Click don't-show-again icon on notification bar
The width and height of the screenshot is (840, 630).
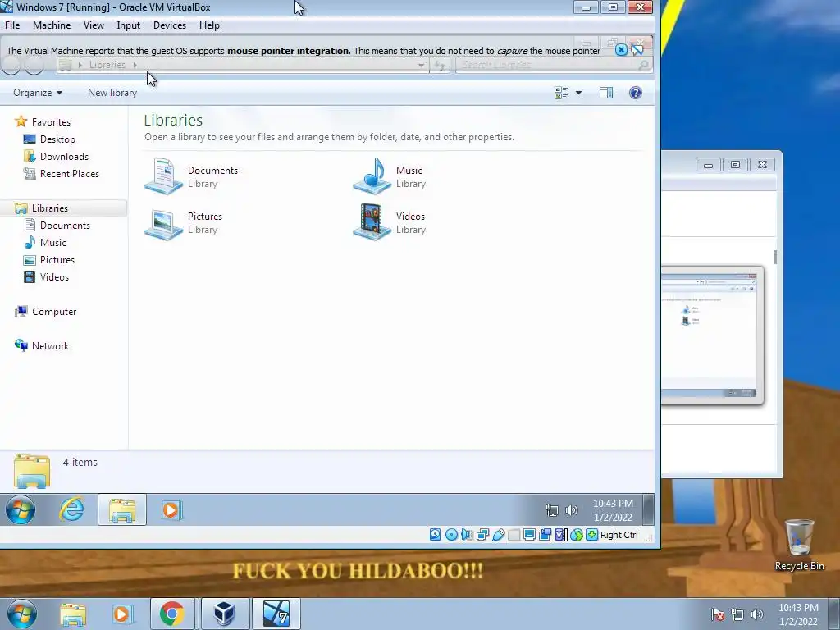pos(637,50)
